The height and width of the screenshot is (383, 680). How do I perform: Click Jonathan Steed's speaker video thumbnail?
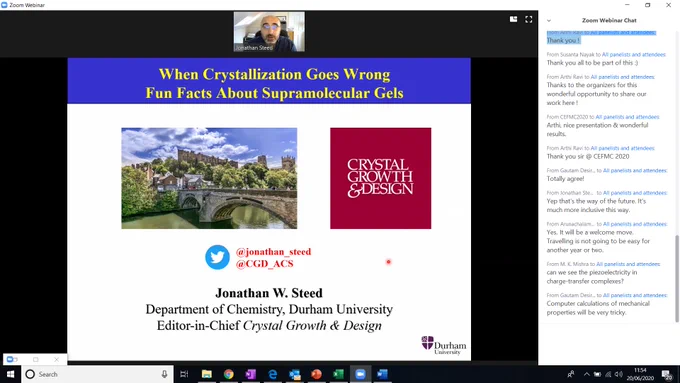pos(269,32)
